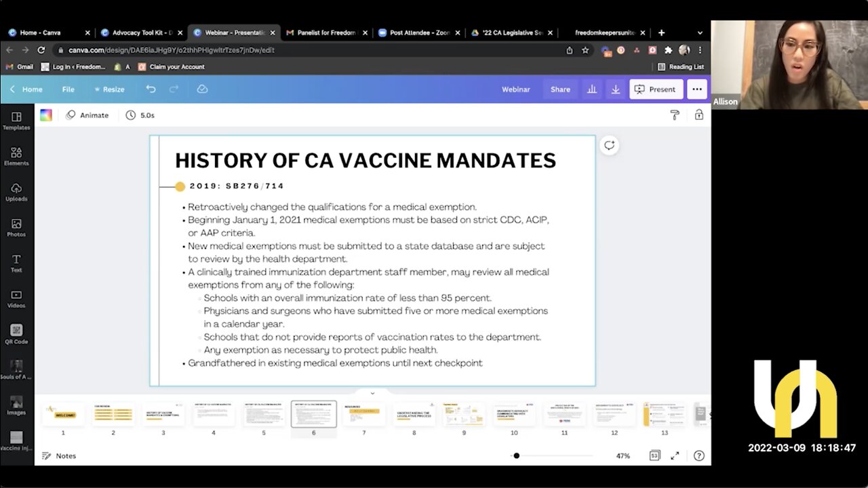The width and height of the screenshot is (868, 488).
Task: Click the background color swatch
Action: pyautogui.click(x=46, y=115)
